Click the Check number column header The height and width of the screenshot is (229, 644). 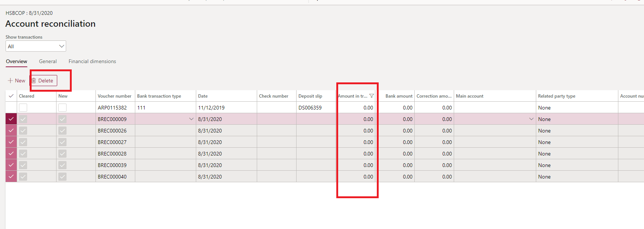coord(276,96)
